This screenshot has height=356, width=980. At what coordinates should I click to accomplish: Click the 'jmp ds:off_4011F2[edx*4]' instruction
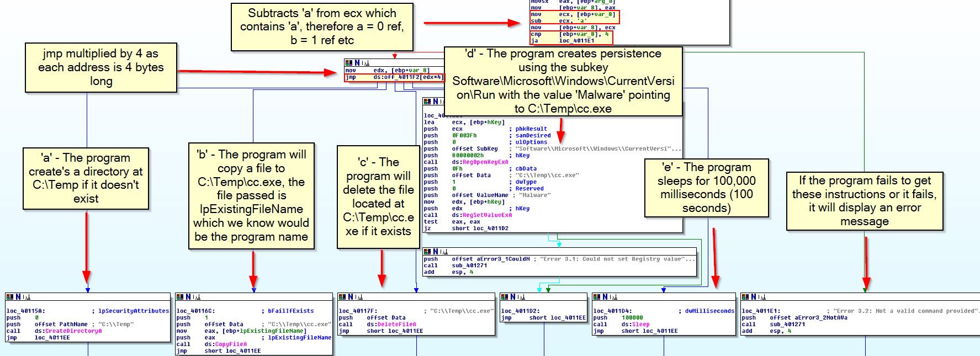pyautogui.click(x=394, y=77)
